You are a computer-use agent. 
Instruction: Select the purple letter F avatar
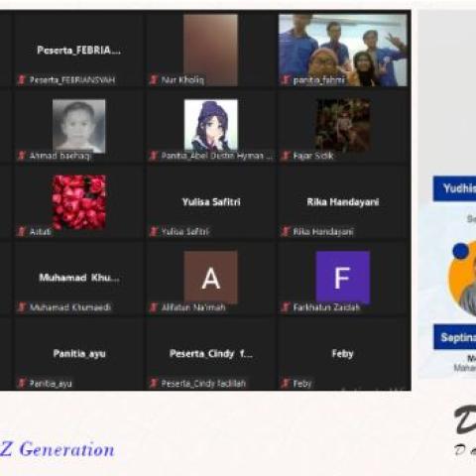coord(343,277)
